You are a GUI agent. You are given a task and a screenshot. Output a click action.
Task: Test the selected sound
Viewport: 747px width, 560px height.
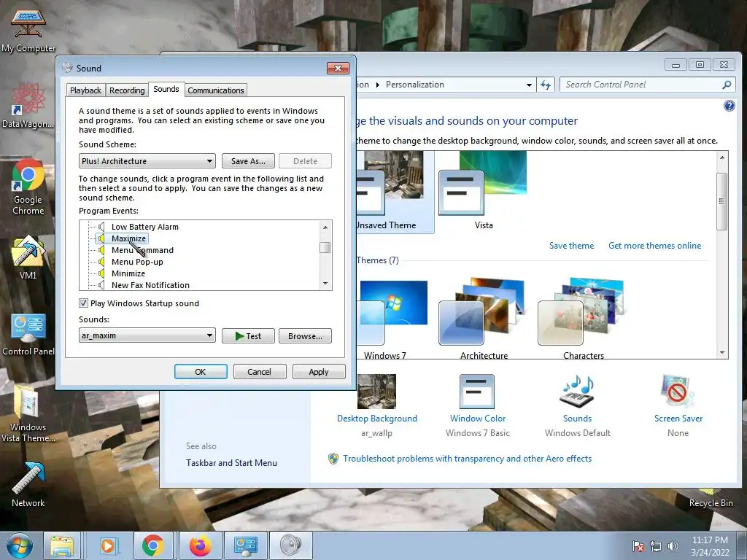(x=248, y=335)
